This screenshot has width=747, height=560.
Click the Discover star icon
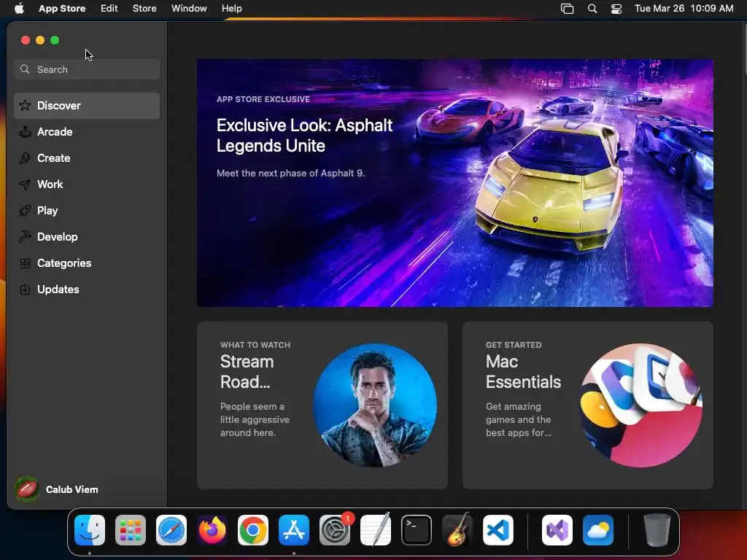click(x=25, y=105)
